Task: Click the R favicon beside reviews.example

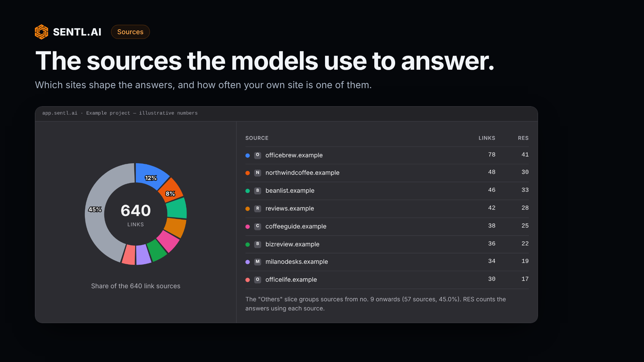Action: 258,208
